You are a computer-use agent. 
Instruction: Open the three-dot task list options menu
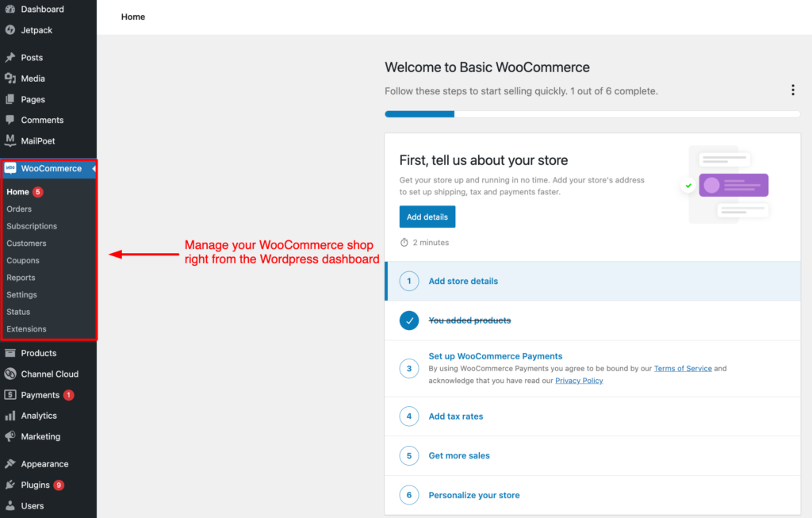point(792,90)
